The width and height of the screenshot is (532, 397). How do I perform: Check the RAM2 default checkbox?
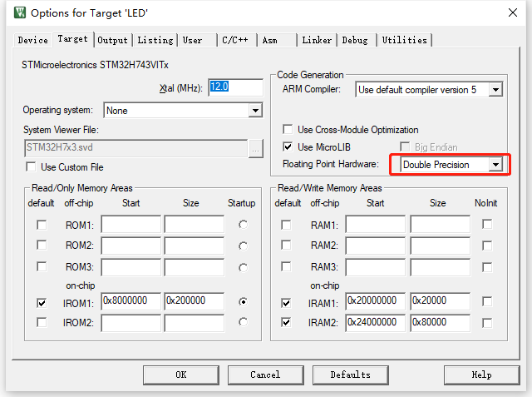tap(286, 245)
